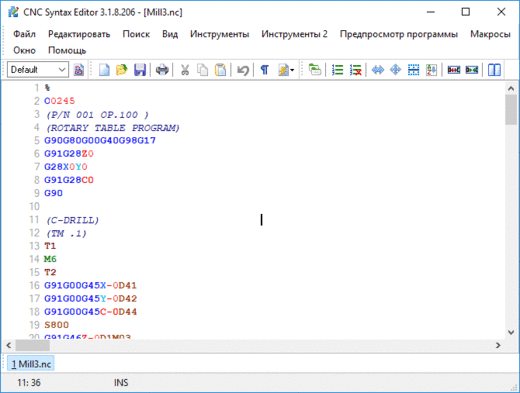The image size is (520, 393).
Task: Open the Поиск menu
Action: pos(136,34)
